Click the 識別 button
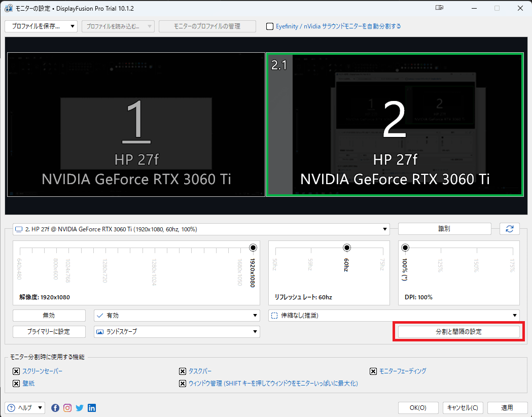532x417 pixels. pyautogui.click(x=444, y=229)
